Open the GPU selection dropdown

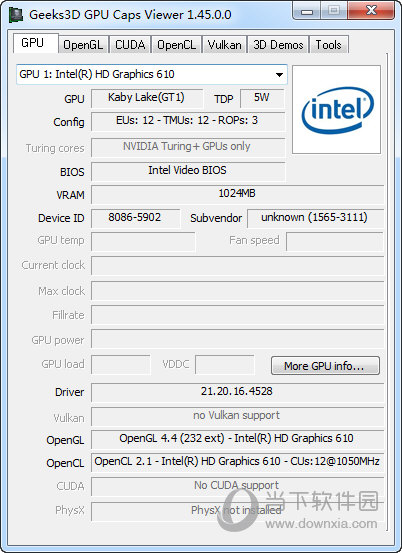[x=152, y=74]
